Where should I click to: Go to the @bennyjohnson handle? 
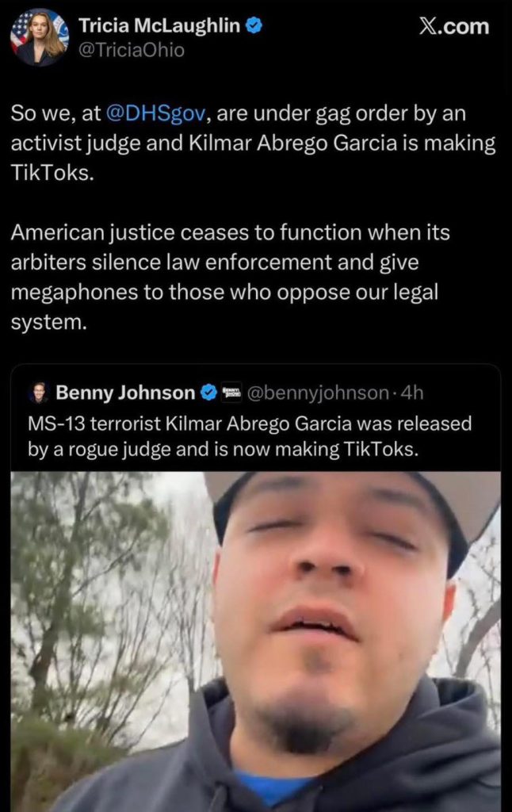(x=319, y=393)
